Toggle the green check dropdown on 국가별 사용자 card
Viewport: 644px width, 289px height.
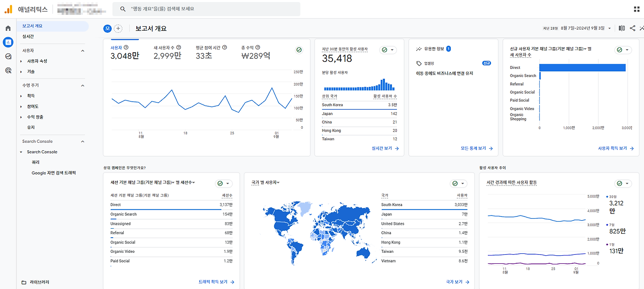coord(459,183)
